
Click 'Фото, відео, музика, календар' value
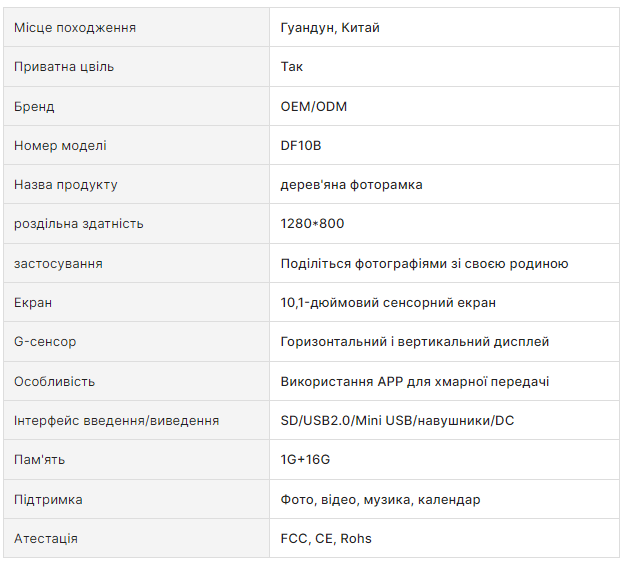(380, 500)
